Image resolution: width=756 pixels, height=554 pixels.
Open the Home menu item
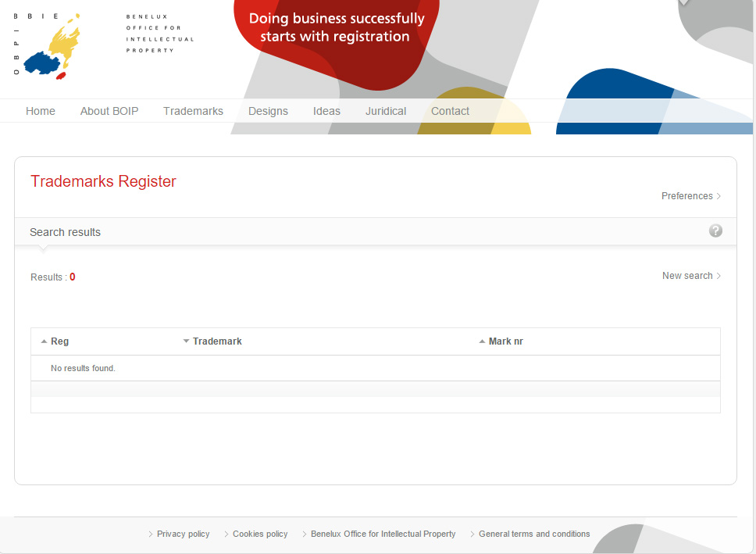pos(41,111)
